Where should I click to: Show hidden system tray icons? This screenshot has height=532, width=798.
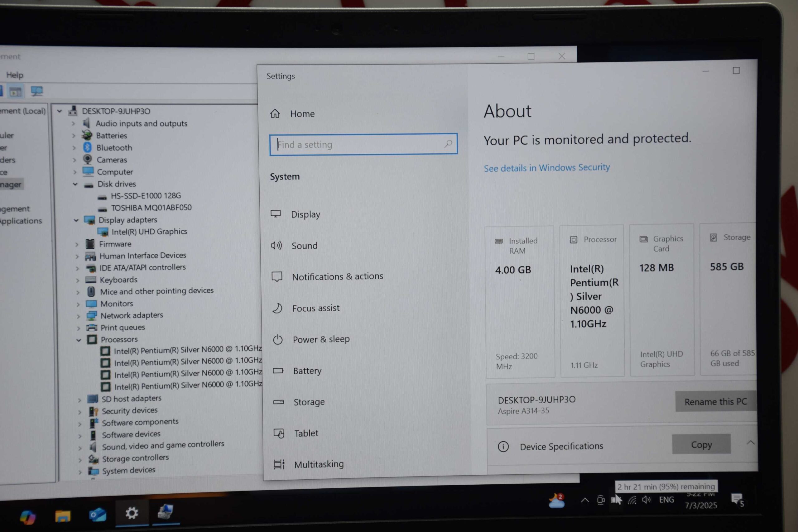point(585,500)
